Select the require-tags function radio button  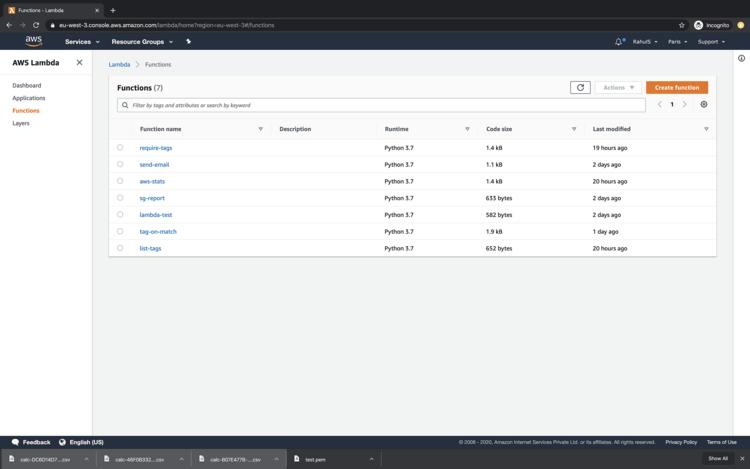pyautogui.click(x=120, y=148)
